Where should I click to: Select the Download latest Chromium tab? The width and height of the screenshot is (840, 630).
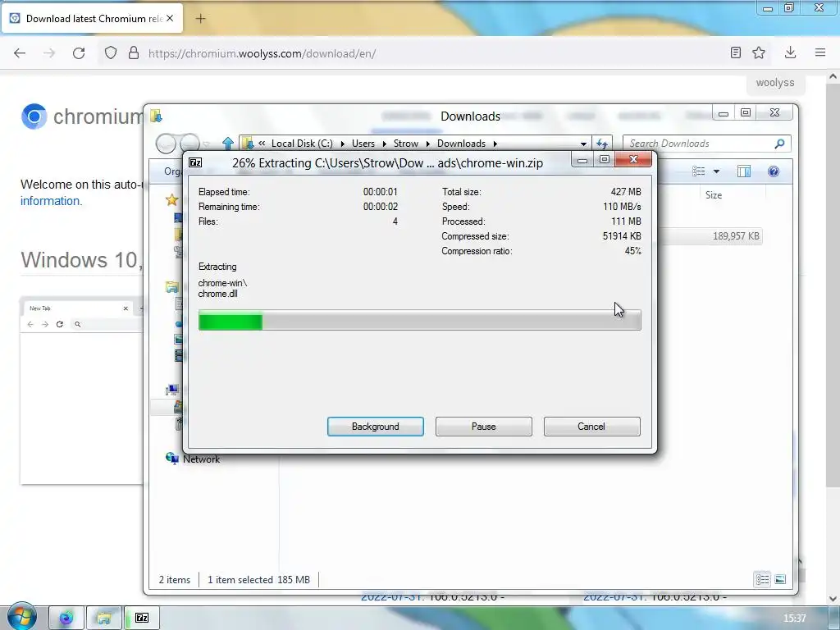[92, 18]
